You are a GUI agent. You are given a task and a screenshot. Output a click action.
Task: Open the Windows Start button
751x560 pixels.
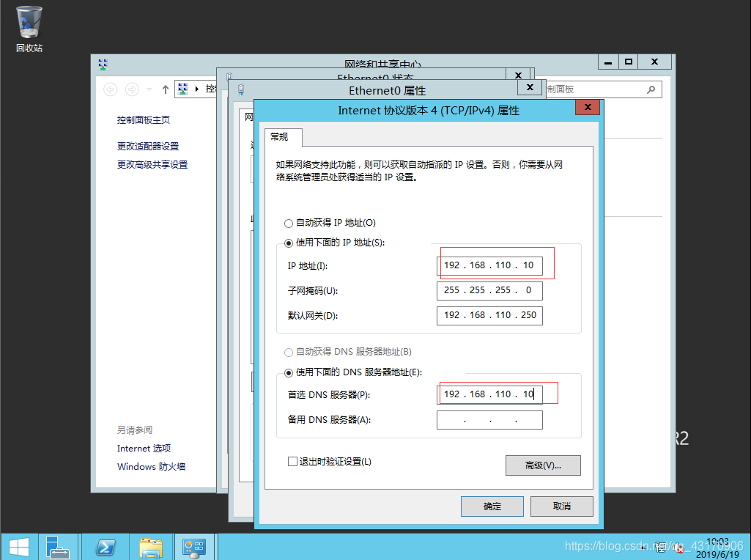(18, 547)
